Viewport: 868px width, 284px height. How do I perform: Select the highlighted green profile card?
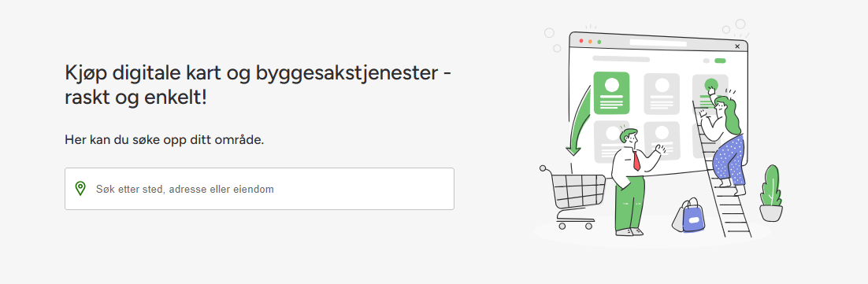pos(611,92)
